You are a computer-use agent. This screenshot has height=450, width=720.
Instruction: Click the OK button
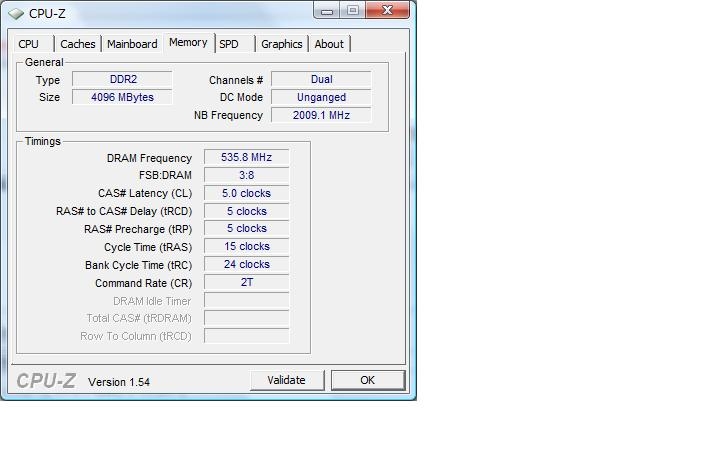coord(367,380)
